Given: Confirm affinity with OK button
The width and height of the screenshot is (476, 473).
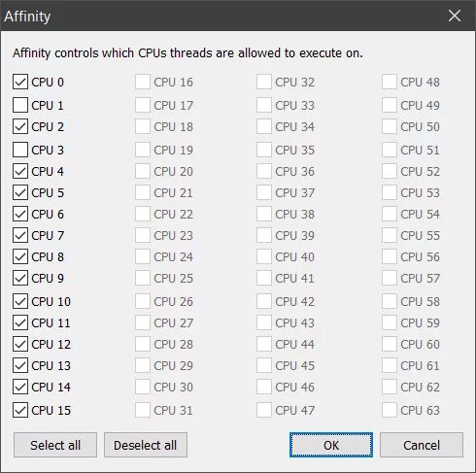Looking at the screenshot, I should (x=331, y=445).
